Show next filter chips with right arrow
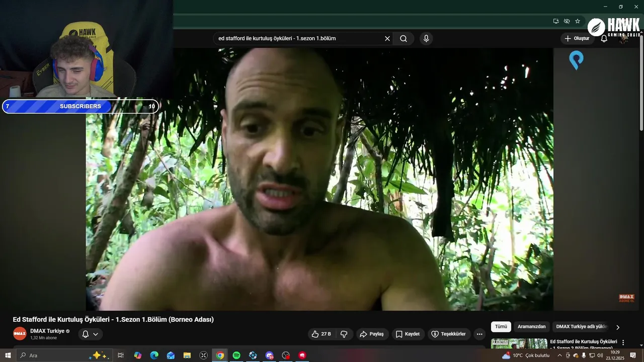The height and width of the screenshot is (362, 644). [618, 327]
